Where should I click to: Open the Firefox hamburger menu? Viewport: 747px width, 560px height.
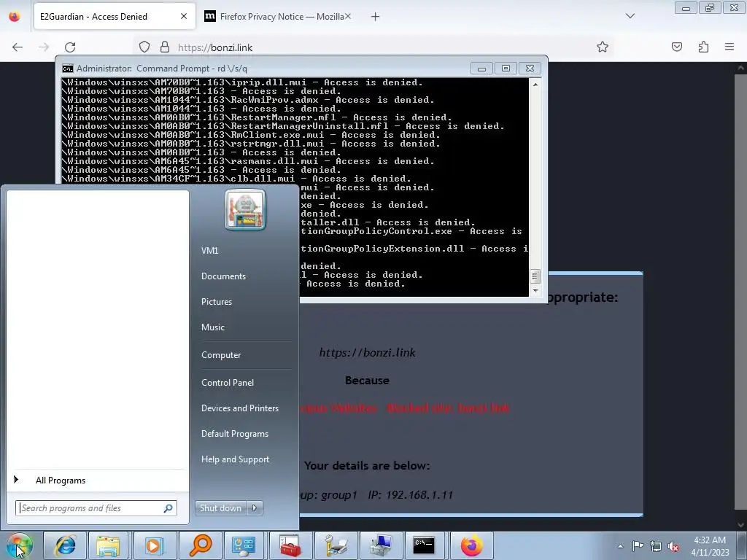729,47
